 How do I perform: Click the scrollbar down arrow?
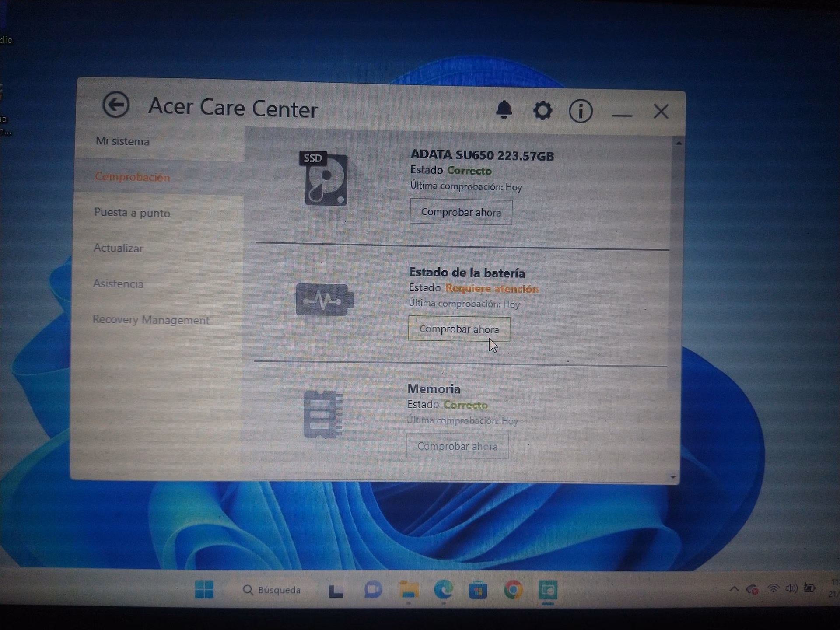click(x=673, y=477)
